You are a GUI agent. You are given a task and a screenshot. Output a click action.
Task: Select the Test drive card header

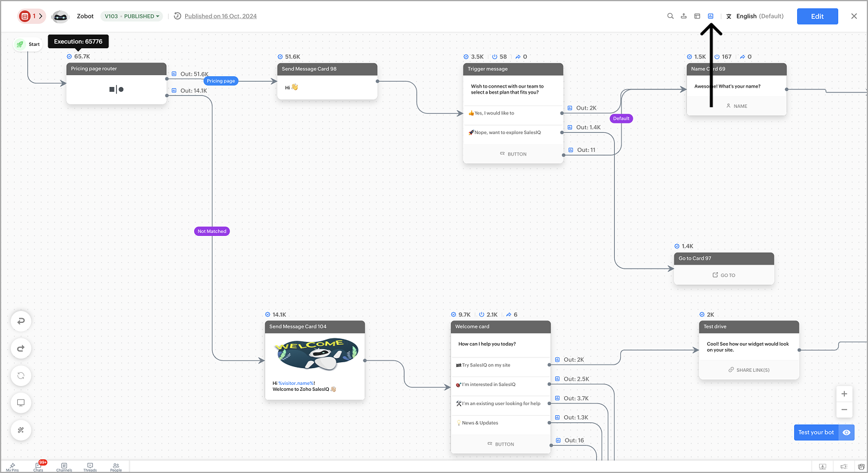pos(749,326)
